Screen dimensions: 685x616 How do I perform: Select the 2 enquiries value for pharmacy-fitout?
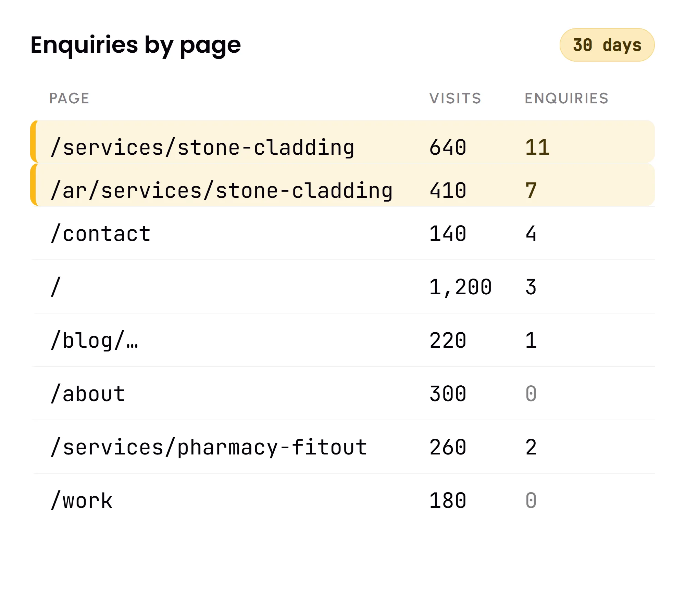531,447
